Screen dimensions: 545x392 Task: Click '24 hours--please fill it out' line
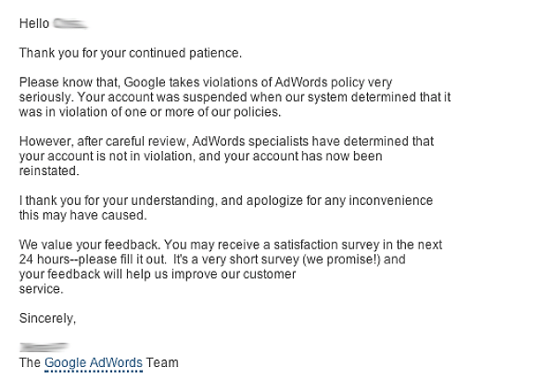[x=212, y=259]
